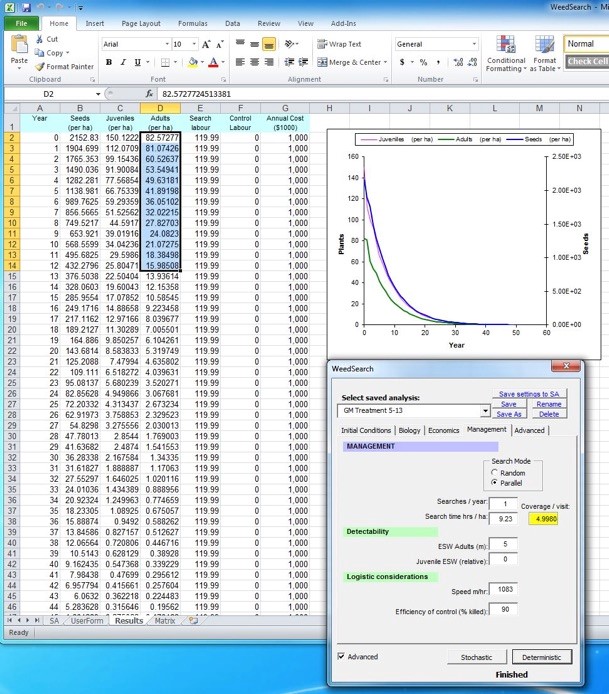Open the File tab
The width and height of the screenshot is (609, 694).
[x=21, y=23]
